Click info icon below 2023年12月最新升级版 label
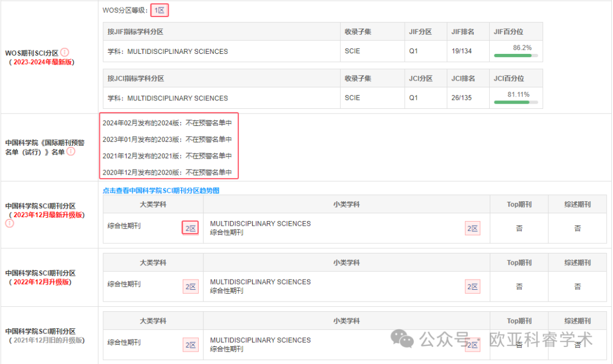 pos(10,223)
